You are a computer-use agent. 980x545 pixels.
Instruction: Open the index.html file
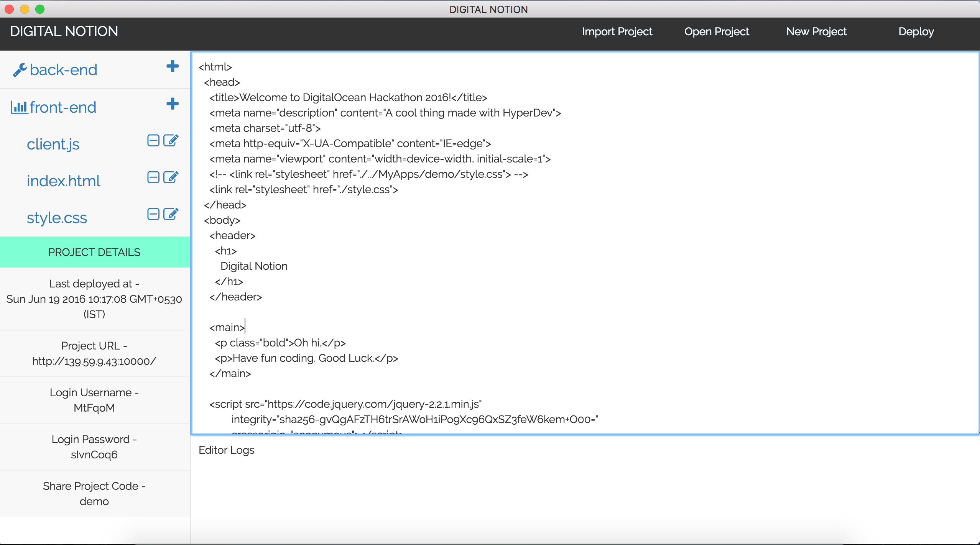(64, 181)
